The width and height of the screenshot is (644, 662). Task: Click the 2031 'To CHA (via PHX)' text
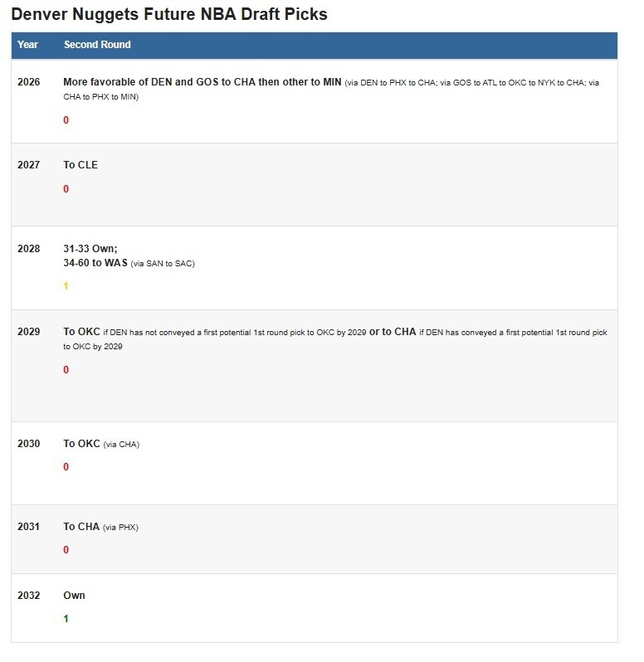tap(101, 527)
